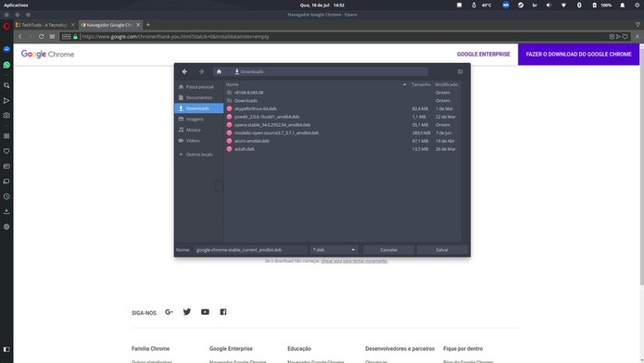644x363 pixels.
Task: Select opera-stable_54.0.2952.54_amd64.deb file
Action: [x=343, y=125]
